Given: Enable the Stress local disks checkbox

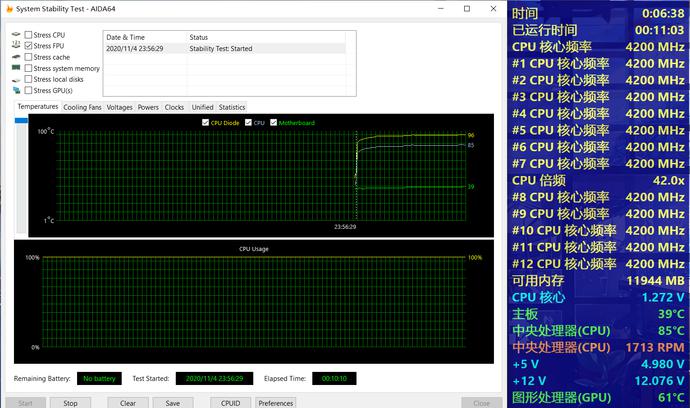Looking at the screenshot, I should click(x=29, y=79).
